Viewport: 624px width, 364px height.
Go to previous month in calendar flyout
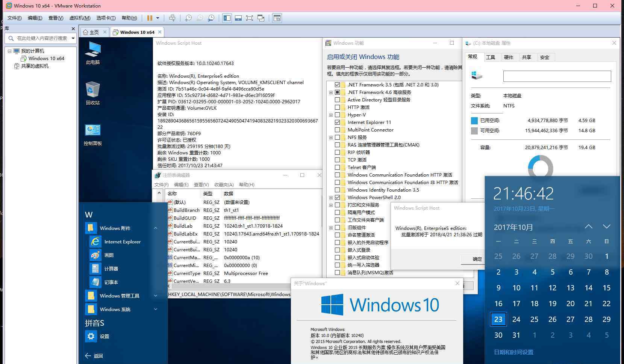click(x=589, y=227)
